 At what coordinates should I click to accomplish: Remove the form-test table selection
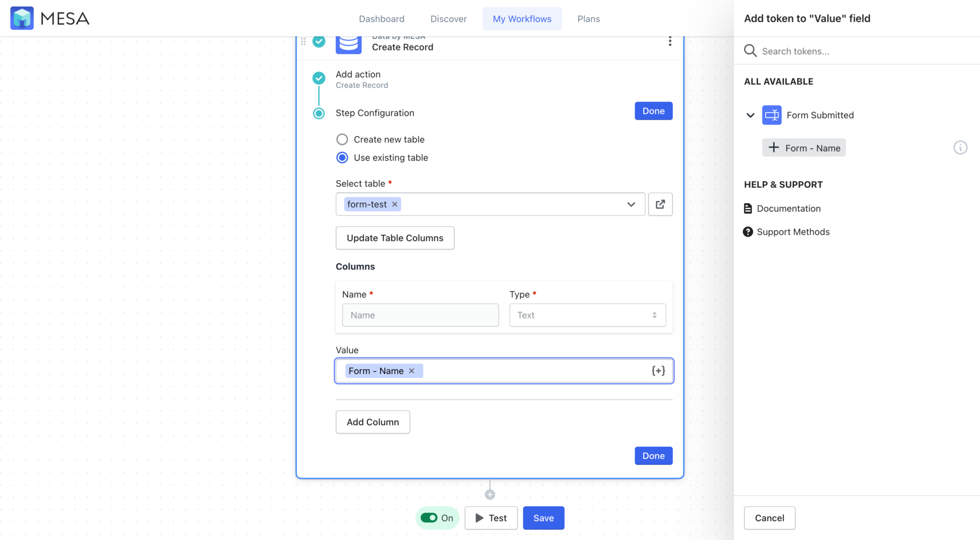[394, 204]
